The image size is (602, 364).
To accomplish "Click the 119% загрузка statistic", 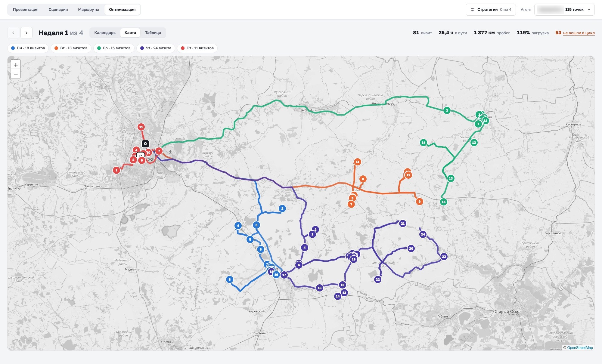I will click(x=532, y=33).
